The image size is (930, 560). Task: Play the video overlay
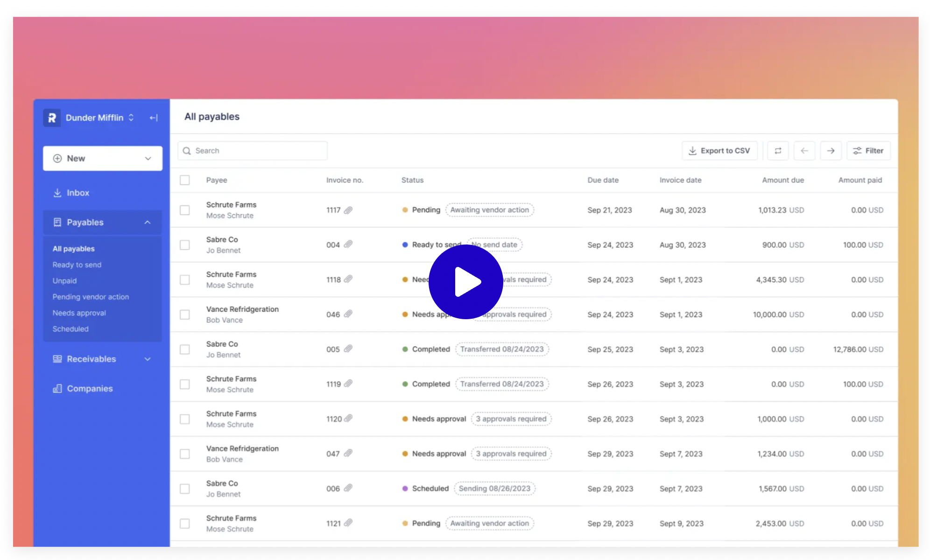(465, 282)
